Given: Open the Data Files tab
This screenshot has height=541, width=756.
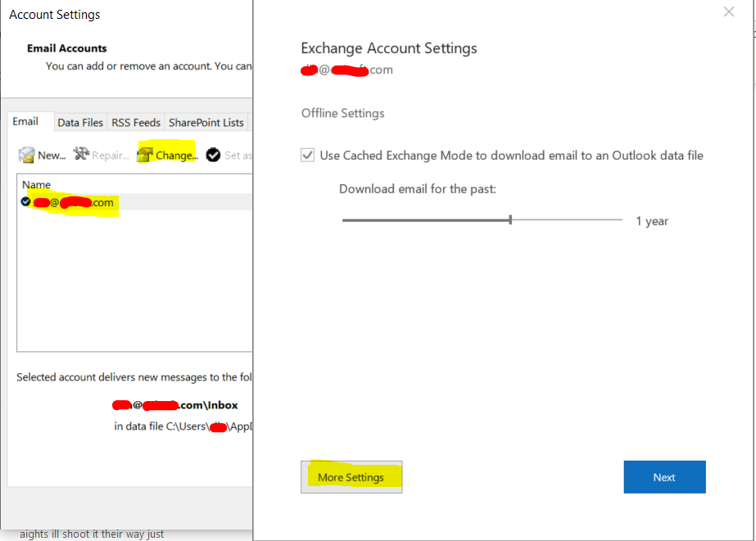Looking at the screenshot, I should [80, 123].
